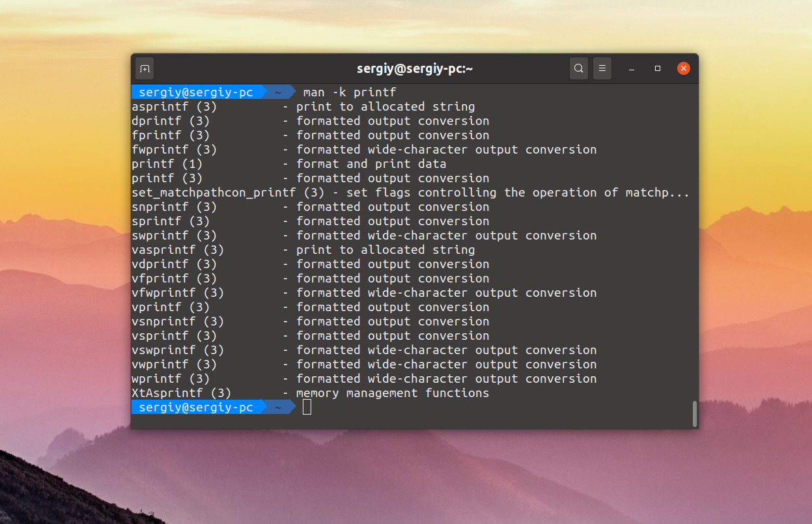Minimize the terminal window

pos(632,68)
